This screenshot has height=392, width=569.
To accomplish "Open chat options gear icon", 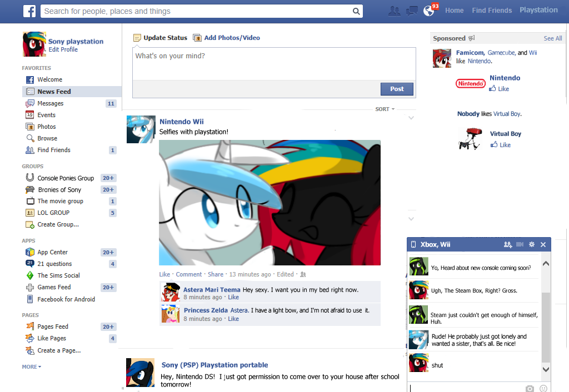I will [532, 244].
